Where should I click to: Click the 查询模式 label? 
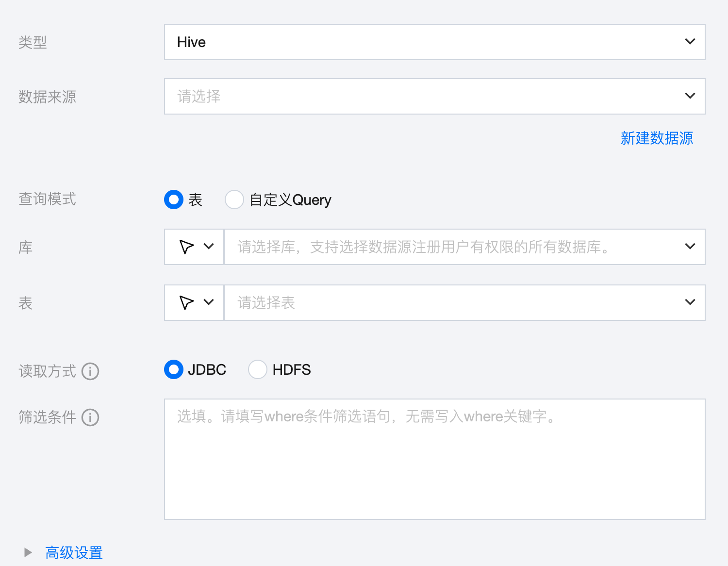point(47,199)
